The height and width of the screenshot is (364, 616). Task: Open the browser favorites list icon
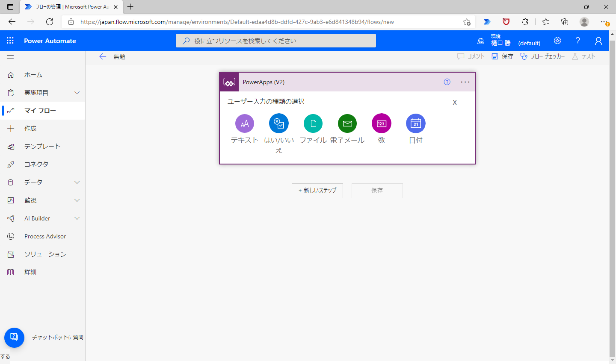546,22
